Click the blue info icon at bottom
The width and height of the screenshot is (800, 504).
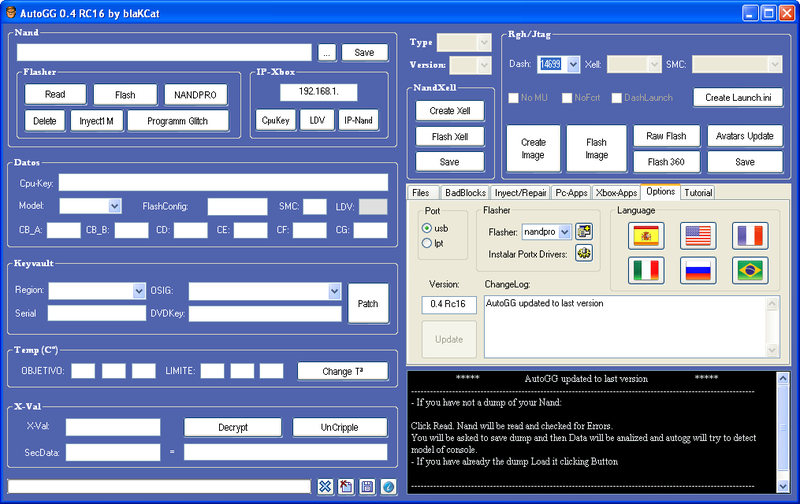389,487
